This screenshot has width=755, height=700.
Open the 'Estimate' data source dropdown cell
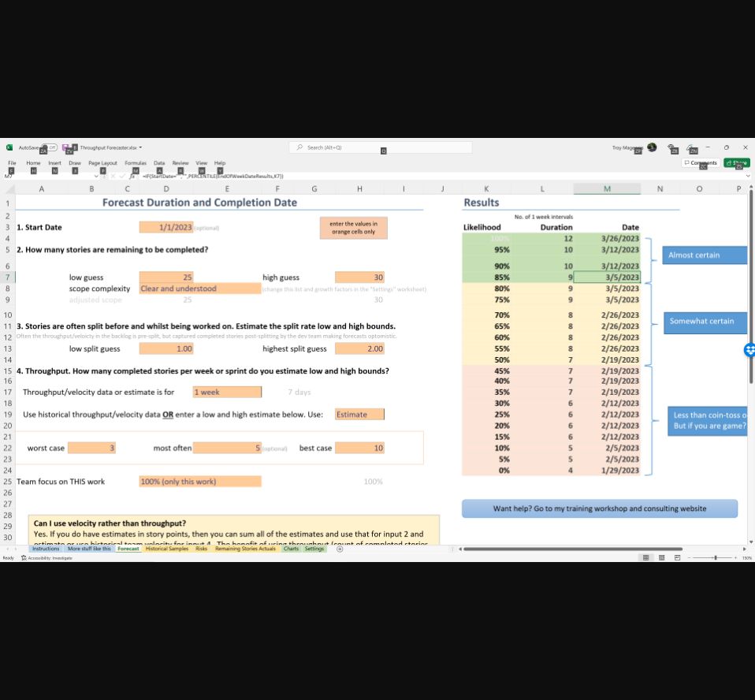click(x=359, y=415)
